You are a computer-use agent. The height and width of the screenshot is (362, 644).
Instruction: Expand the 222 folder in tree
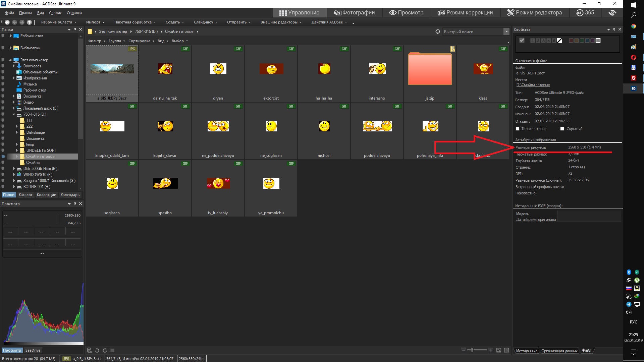pos(17,126)
